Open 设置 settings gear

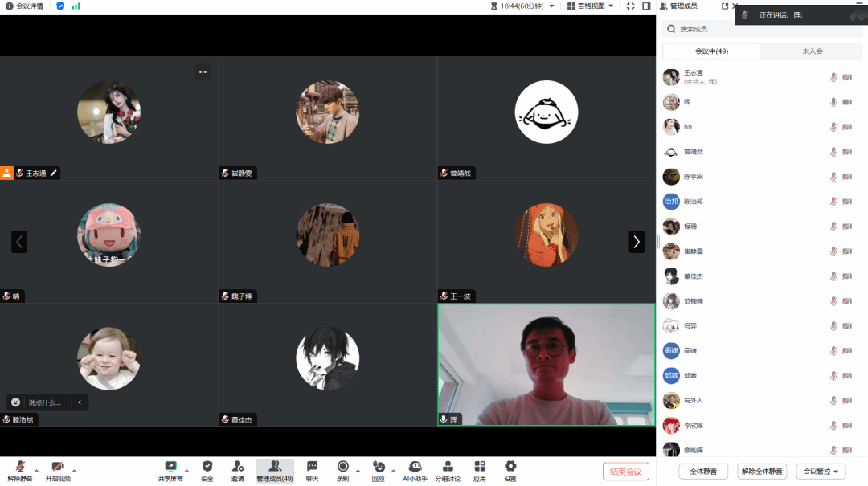coord(510,469)
